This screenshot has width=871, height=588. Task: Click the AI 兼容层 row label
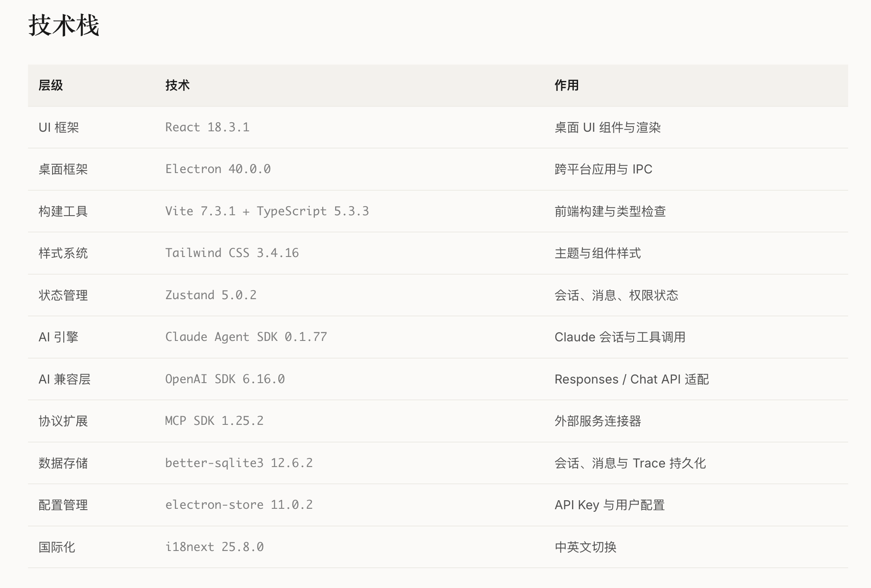[x=64, y=379]
